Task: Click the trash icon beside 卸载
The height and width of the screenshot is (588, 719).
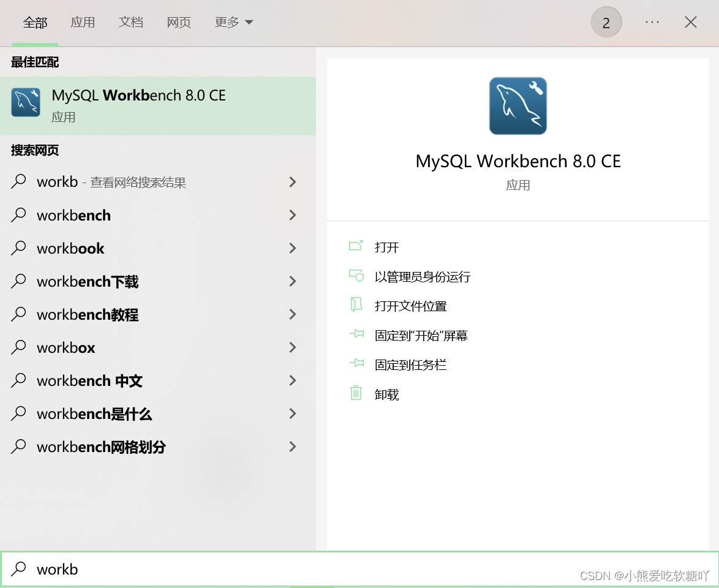Action: pyautogui.click(x=356, y=393)
